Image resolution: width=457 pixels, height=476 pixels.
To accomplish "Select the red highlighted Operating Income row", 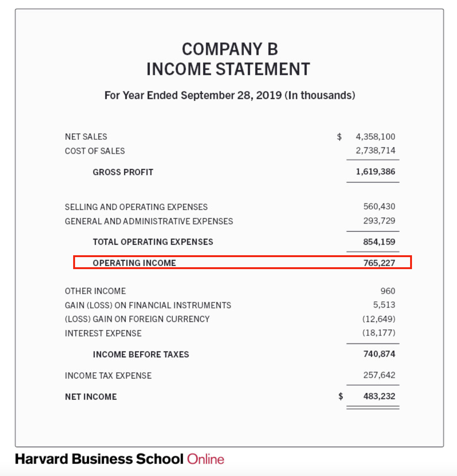I will pos(242,262).
